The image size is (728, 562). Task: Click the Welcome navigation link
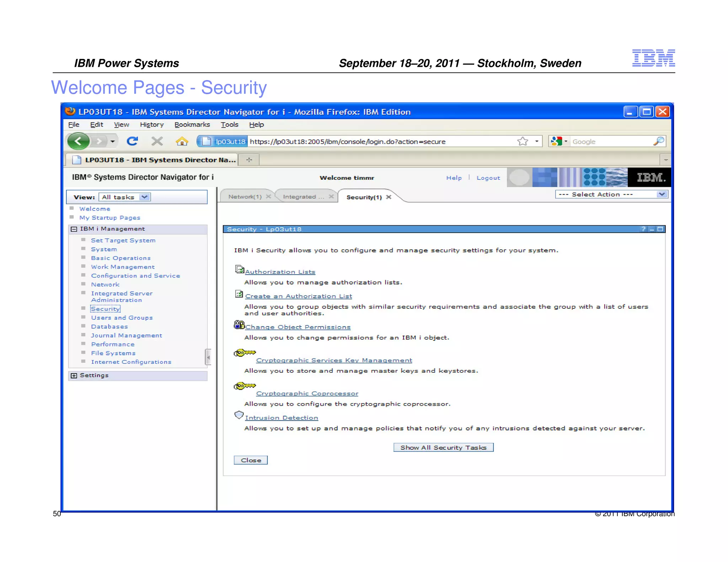click(x=95, y=209)
